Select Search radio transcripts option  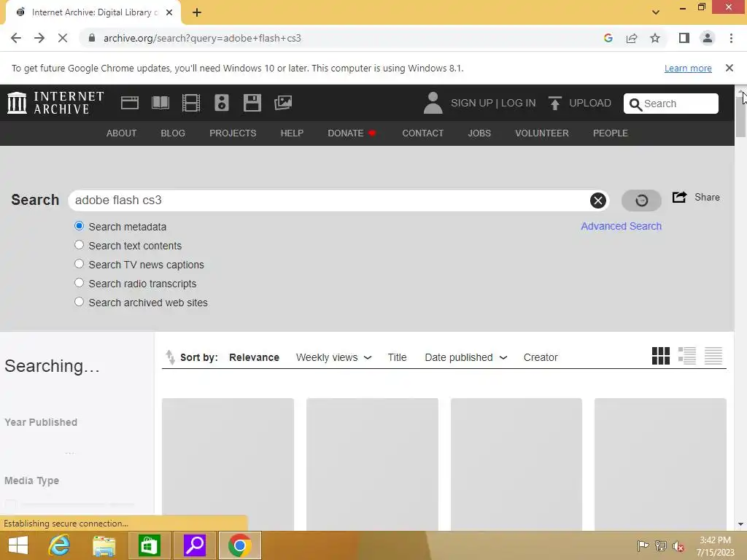(x=79, y=283)
